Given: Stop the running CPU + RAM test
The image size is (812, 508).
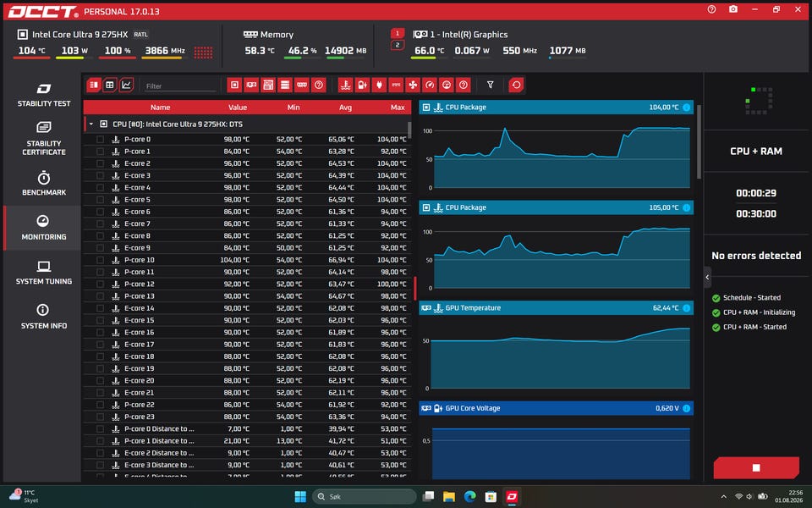Looking at the screenshot, I should tap(755, 467).
